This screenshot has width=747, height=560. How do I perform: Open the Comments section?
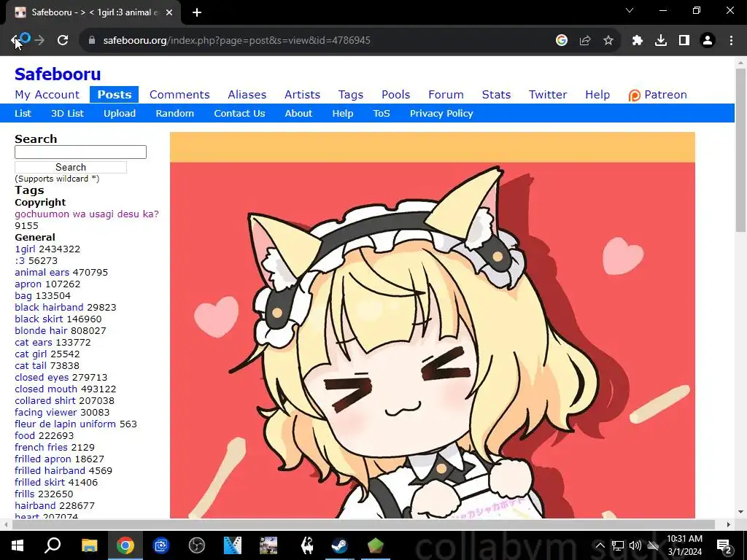(179, 95)
